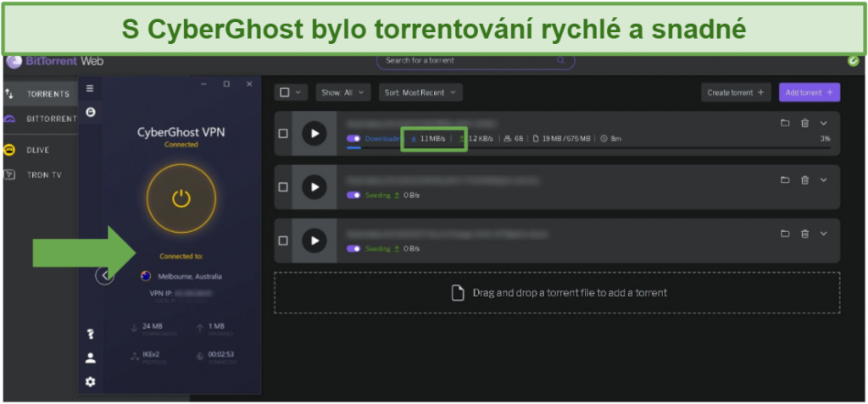Click the 1 MB uploaded statistic

click(216, 327)
